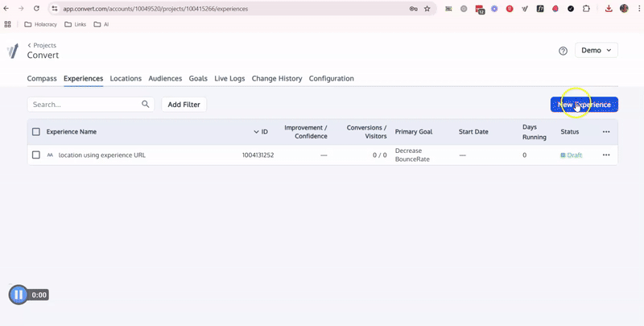The image size is (644, 326).
Task: Open table header column options three-dot menu
Action: coord(606,132)
